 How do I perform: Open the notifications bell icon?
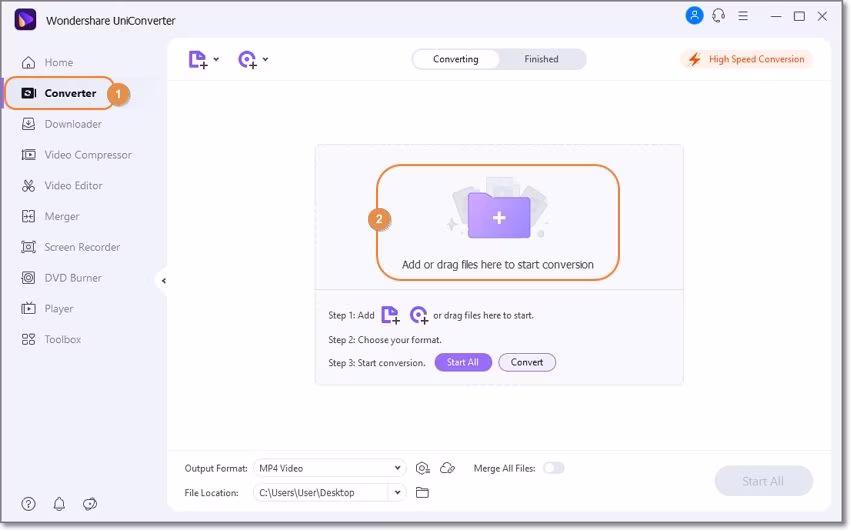click(59, 504)
